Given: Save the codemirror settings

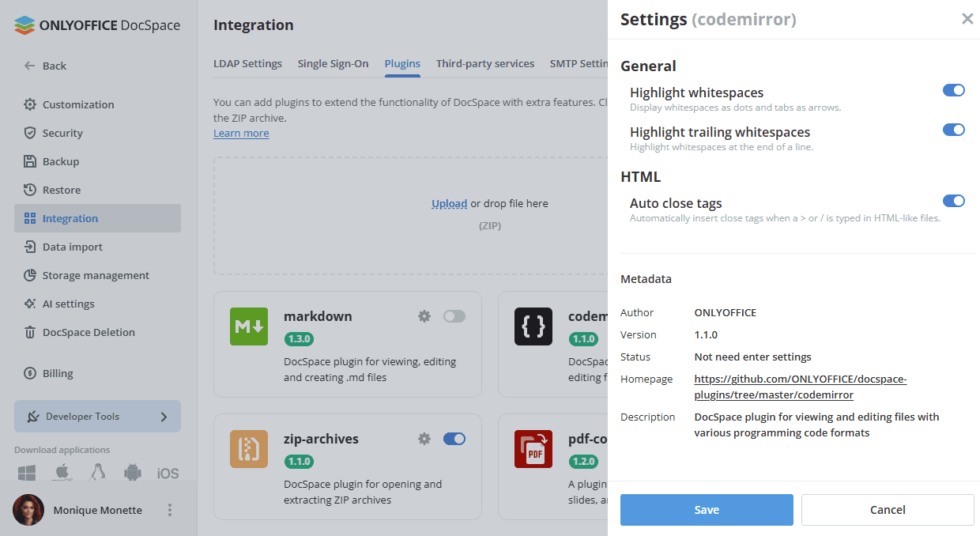Looking at the screenshot, I should 707,510.
